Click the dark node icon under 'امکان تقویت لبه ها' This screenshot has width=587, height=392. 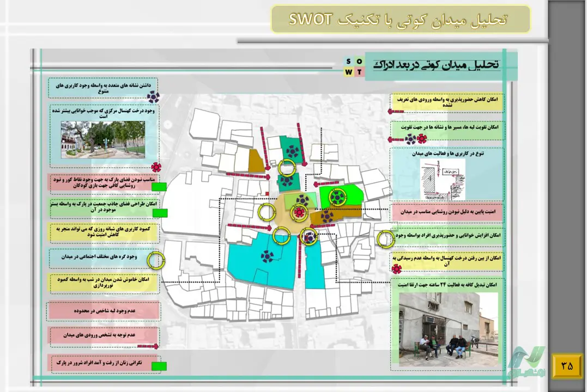(x=410, y=139)
